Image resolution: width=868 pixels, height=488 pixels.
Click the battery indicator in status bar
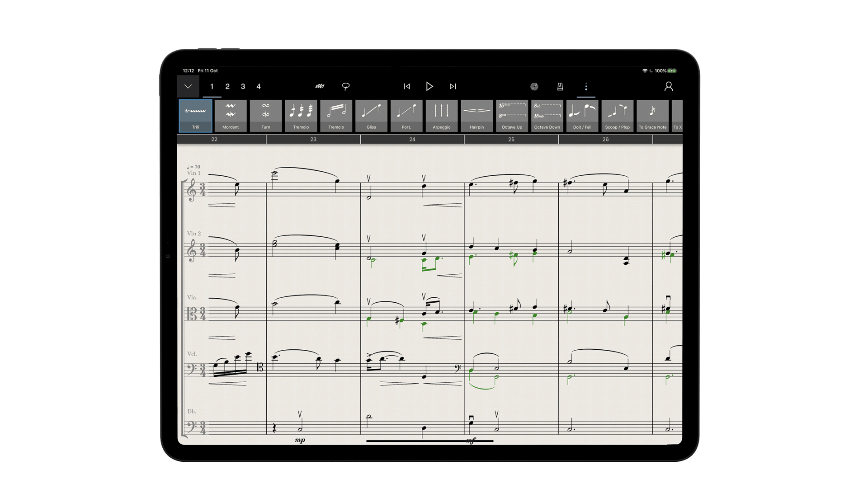point(672,71)
